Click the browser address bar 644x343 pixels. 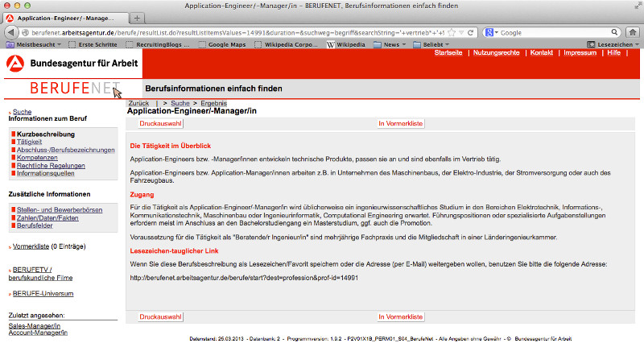pos(238,32)
